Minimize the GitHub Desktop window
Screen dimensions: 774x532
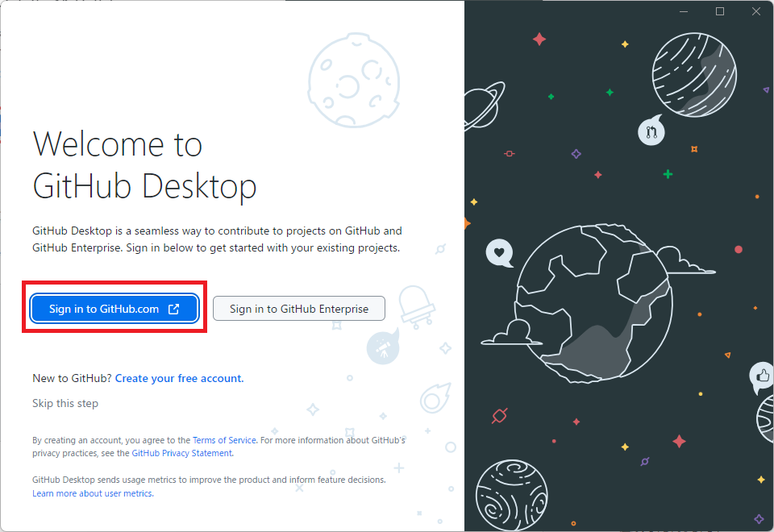pyautogui.click(x=684, y=11)
